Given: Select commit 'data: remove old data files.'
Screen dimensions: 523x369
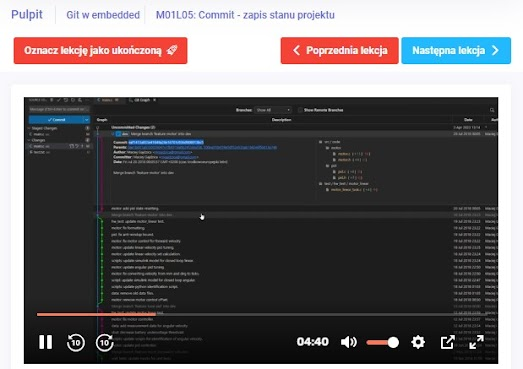Looking at the screenshot, I should (x=295, y=293).
